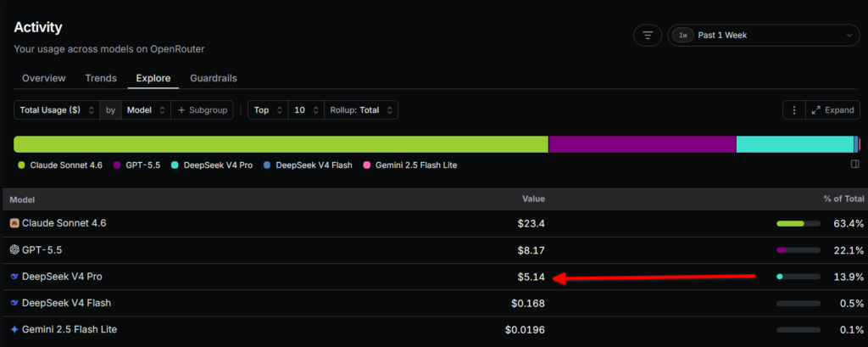The image size is (868, 347).
Task: Select the Explore tab
Action: coord(153,78)
